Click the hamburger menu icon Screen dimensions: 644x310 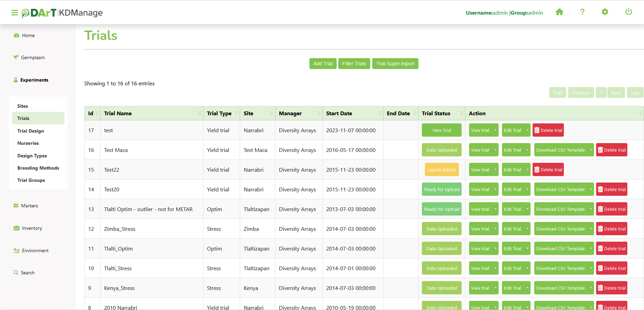[x=15, y=13]
